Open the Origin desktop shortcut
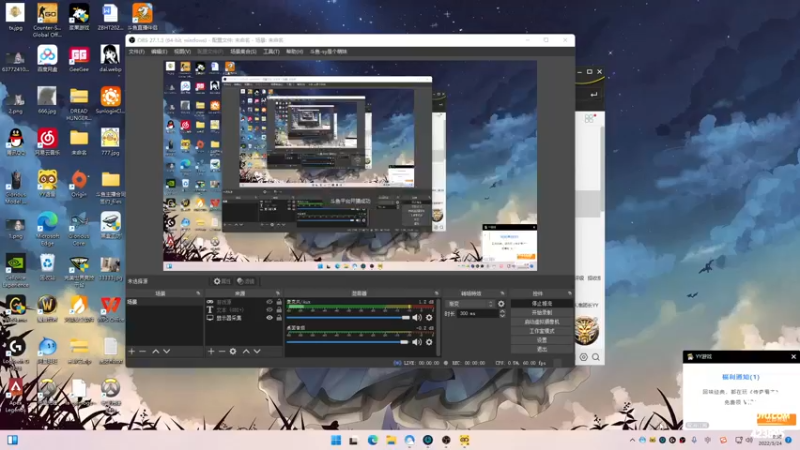Image resolution: width=800 pixels, height=450 pixels. coord(79,184)
